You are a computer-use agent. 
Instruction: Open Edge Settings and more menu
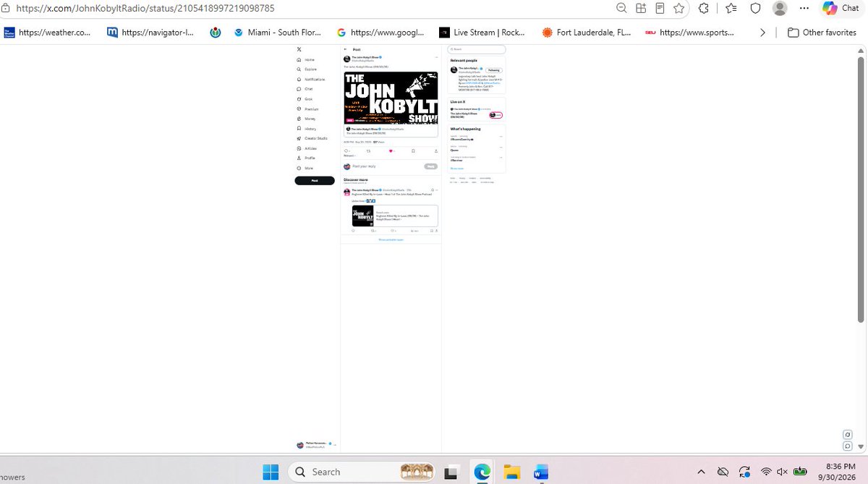click(x=804, y=8)
